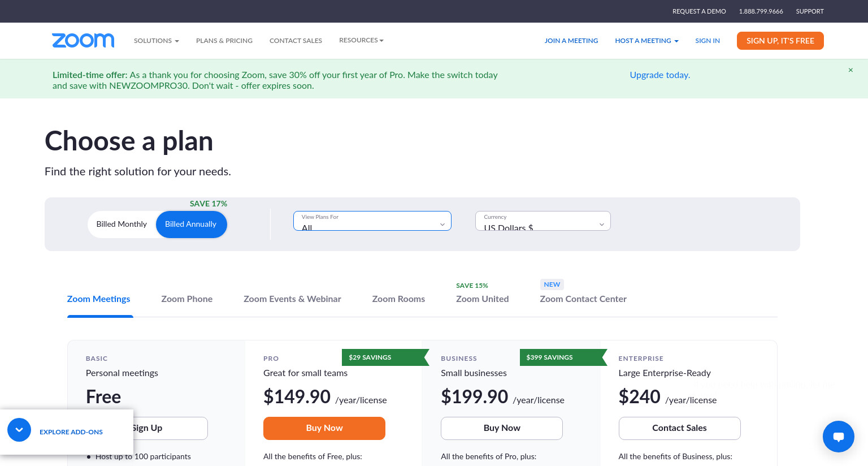Image resolution: width=868 pixels, height=466 pixels.
Task: Click the $149.90 Pro price text
Action: [x=297, y=396]
